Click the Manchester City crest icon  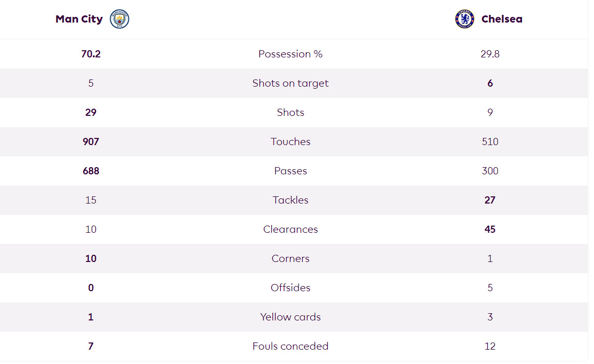[120, 19]
